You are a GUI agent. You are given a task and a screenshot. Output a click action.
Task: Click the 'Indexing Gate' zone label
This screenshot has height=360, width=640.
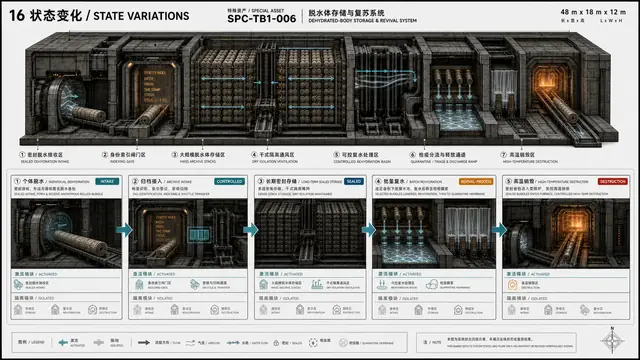click(124, 158)
